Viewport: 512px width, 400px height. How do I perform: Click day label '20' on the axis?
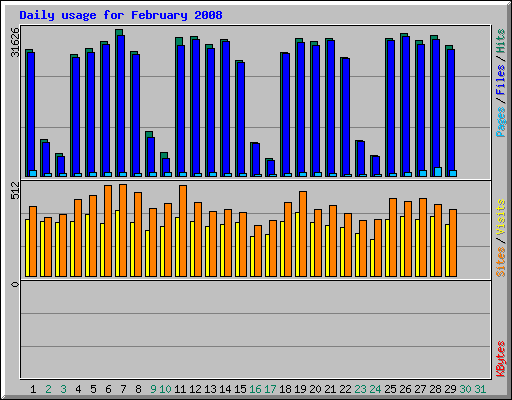(x=315, y=389)
